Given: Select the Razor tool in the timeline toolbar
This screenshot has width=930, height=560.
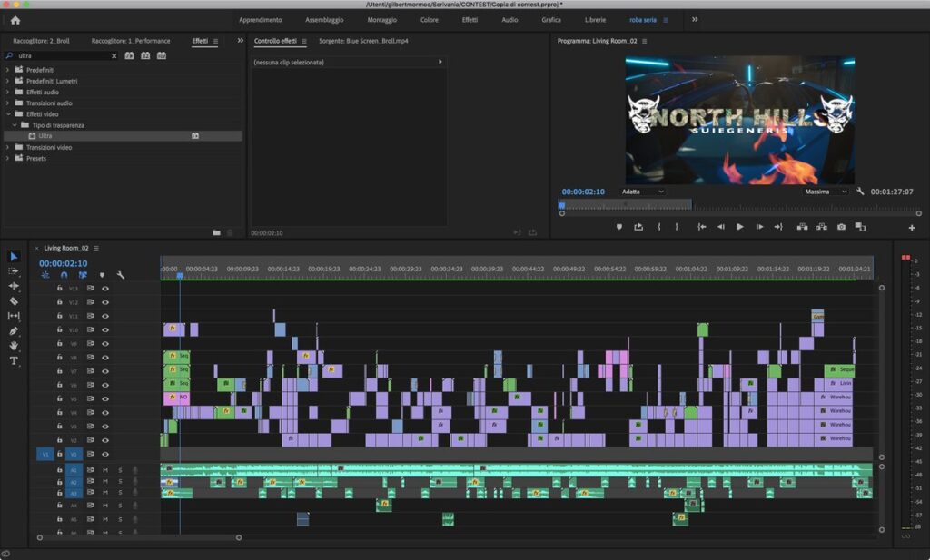Looking at the screenshot, I should pos(13,299).
